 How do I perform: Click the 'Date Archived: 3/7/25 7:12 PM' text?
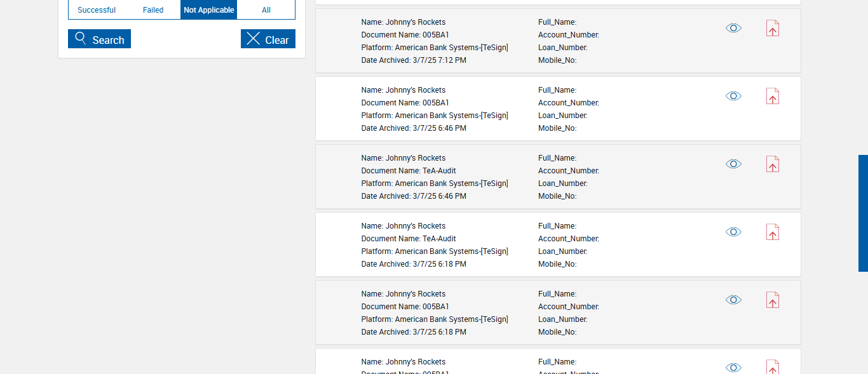click(x=414, y=60)
